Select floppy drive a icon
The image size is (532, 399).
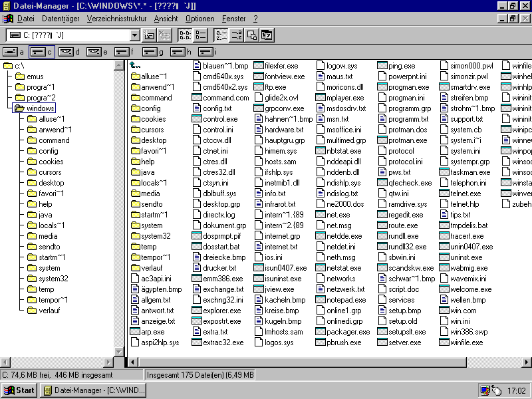coord(10,52)
